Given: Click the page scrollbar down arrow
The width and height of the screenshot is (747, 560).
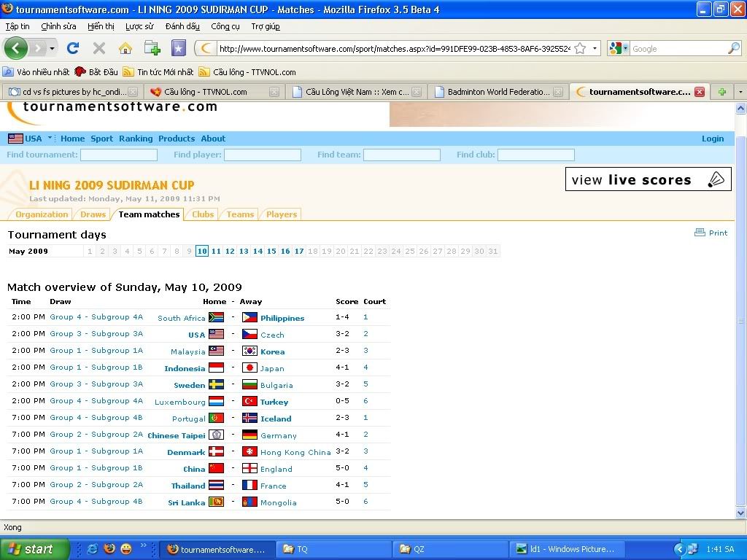Looking at the screenshot, I should [x=741, y=513].
